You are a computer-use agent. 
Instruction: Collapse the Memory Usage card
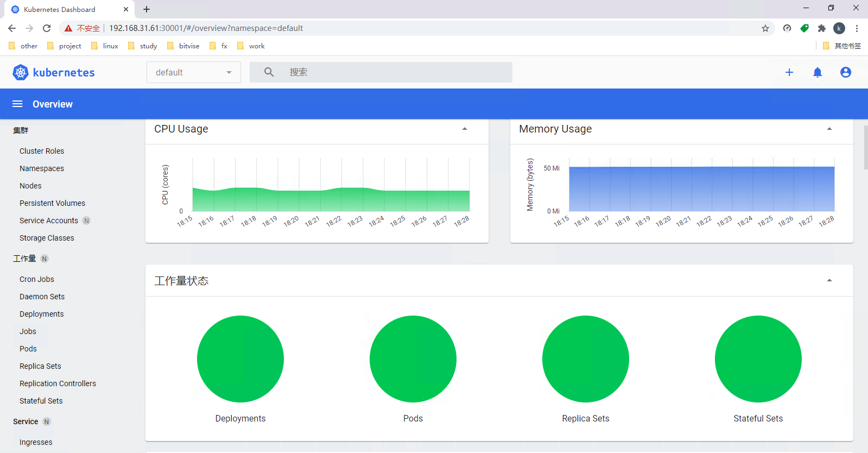829,129
